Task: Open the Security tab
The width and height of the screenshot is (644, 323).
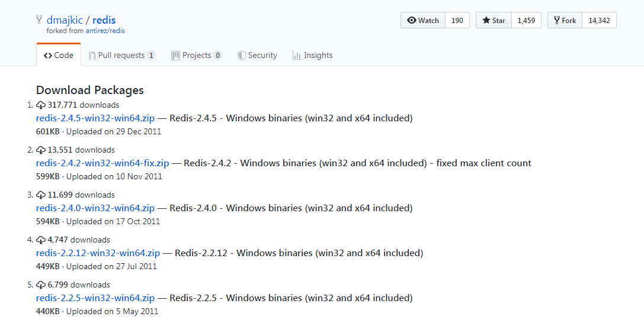Action: (x=258, y=56)
